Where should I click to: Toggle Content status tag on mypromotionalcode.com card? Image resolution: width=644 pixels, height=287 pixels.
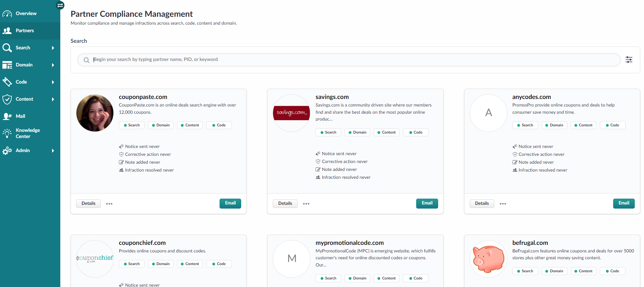[x=386, y=278]
